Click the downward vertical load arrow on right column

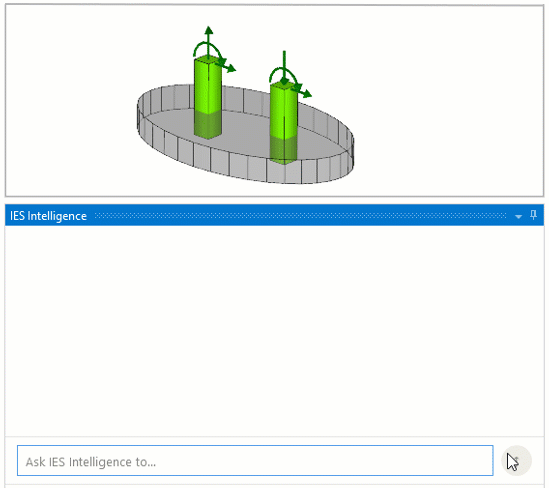(x=284, y=67)
